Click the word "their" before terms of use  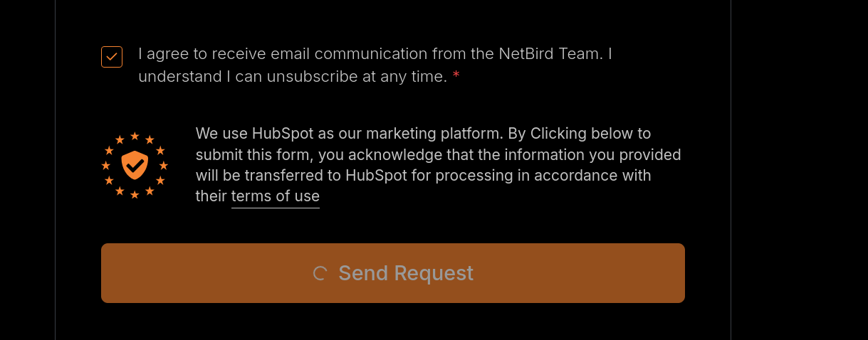click(x=211, y=196)
